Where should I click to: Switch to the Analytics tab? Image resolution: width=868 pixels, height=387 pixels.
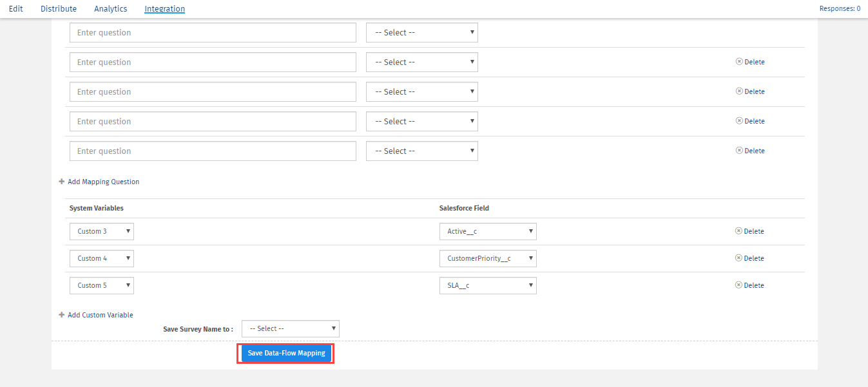pyautogui.click(x=110, y=9)
